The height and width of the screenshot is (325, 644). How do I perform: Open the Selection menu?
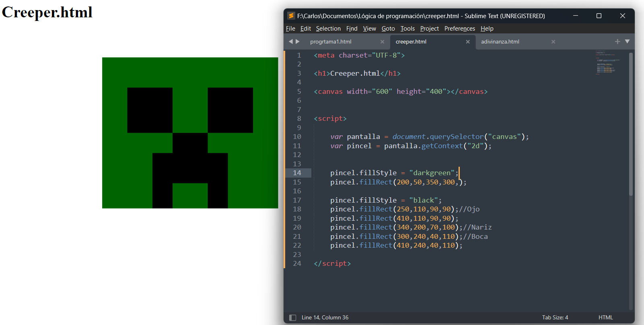coord(328,29)
